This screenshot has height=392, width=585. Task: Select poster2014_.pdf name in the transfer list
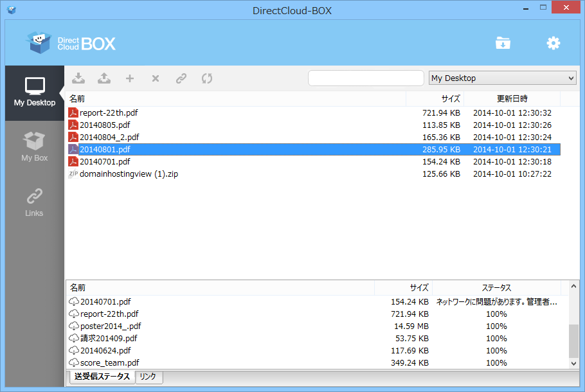pos(111,326)
